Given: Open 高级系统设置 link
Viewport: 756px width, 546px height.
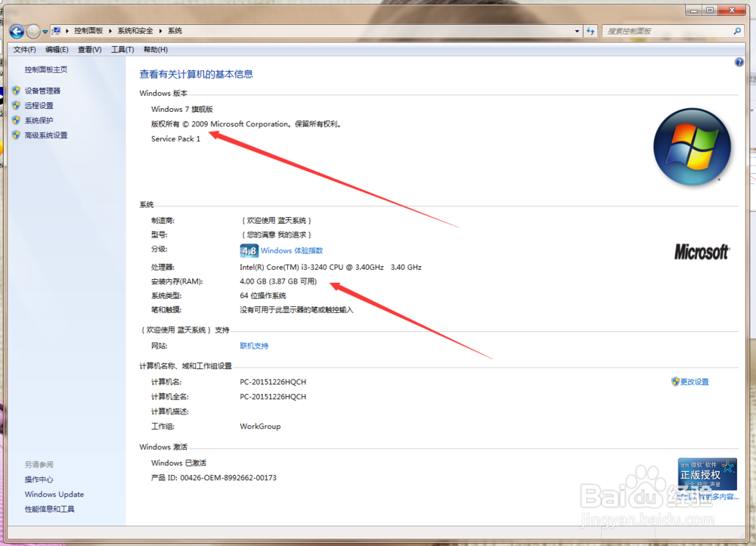Looking at the screenshot, I should point(46,135).
